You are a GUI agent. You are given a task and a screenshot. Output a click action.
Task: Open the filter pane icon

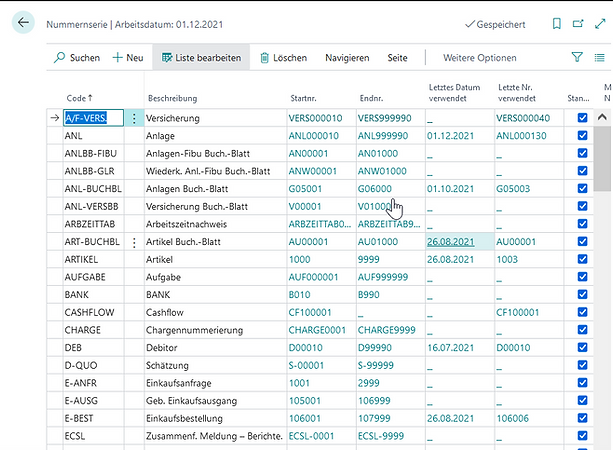[x=576, y=58]
